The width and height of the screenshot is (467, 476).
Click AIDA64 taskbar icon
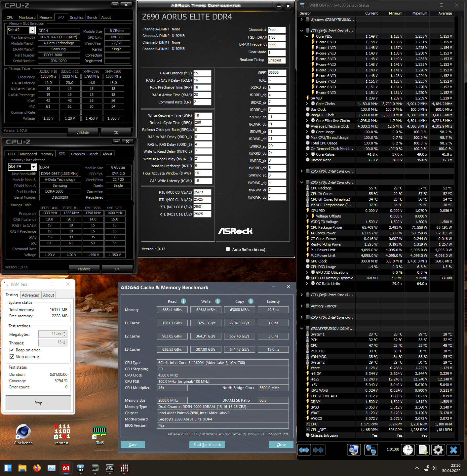tap(66, 468)
